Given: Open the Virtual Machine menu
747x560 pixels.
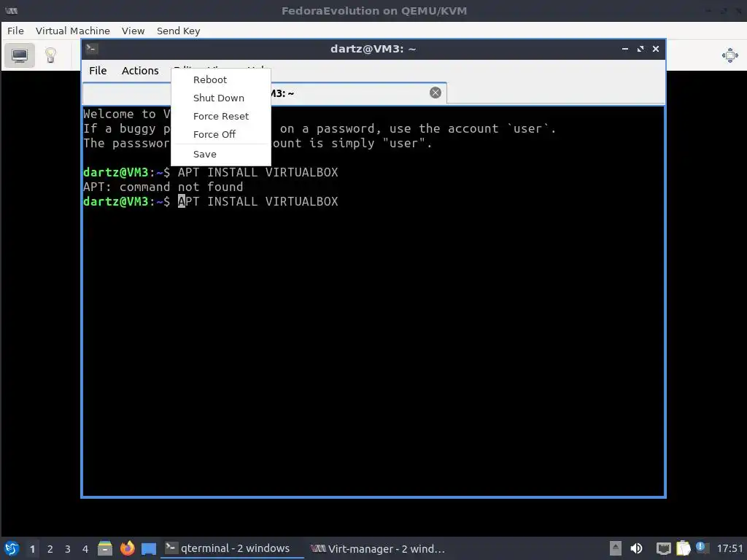Looking at the screenshot, I should (72, 31).
